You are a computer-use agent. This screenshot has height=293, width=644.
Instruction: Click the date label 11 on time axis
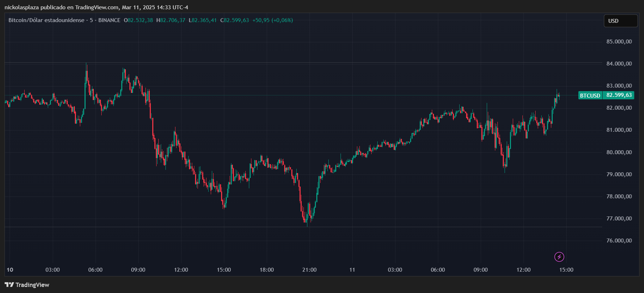pyautogui.click(x=352, y=270)
